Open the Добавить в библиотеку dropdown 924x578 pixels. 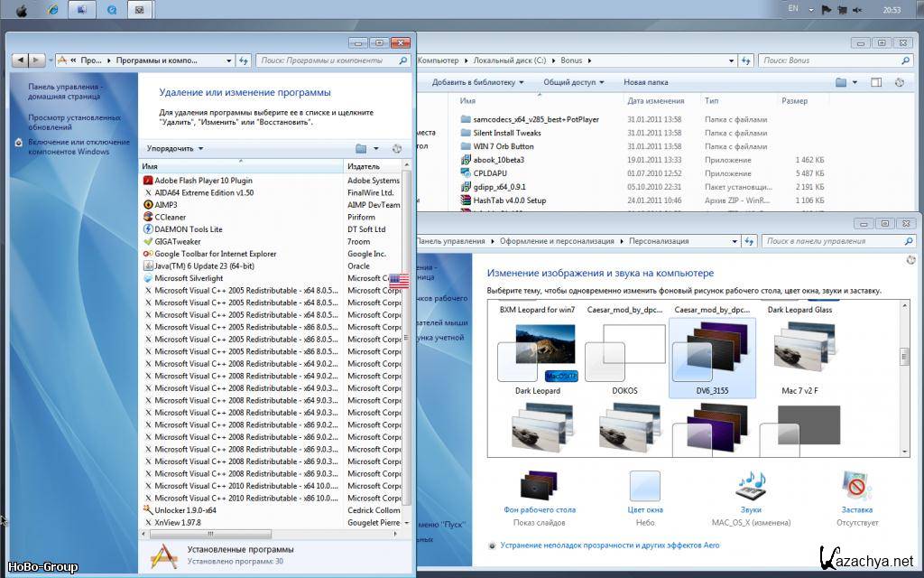click(477, 82)
